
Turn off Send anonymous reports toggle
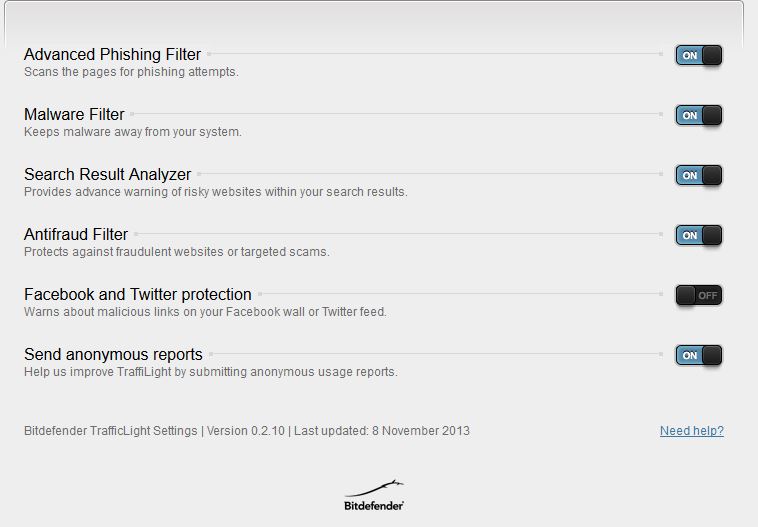click(699, 355)
